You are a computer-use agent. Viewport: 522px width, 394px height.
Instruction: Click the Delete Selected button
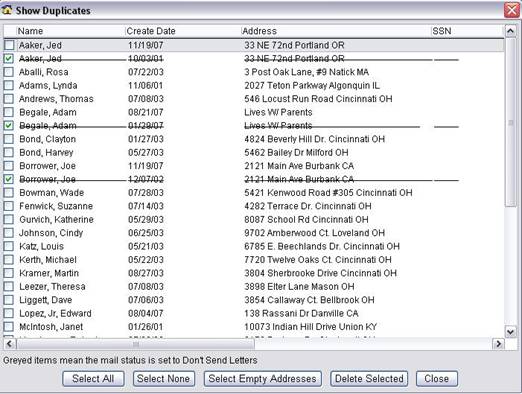(x=369, y=379)
